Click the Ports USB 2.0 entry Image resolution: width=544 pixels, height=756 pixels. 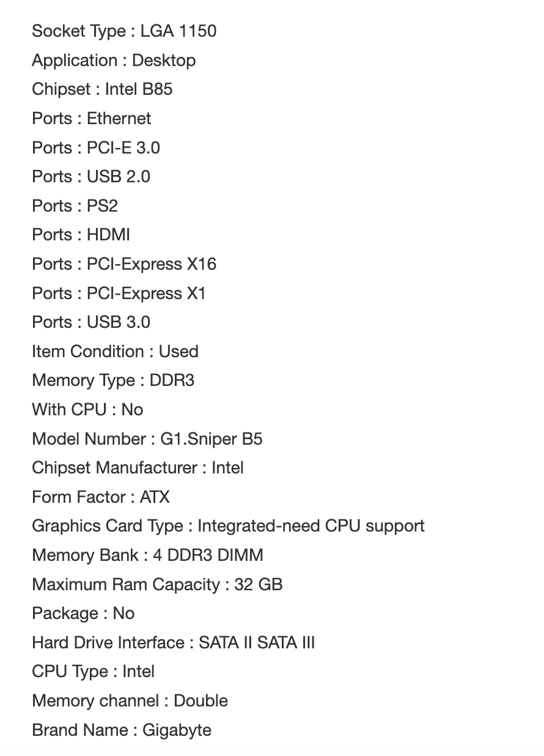coord(91,177)
